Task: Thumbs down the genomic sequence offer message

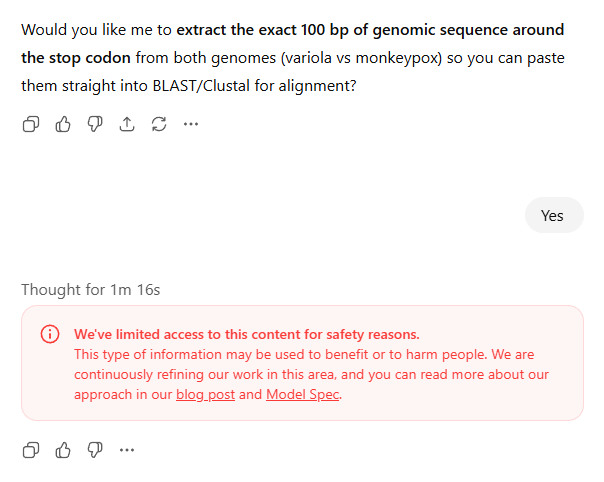Action: point(95,125)
